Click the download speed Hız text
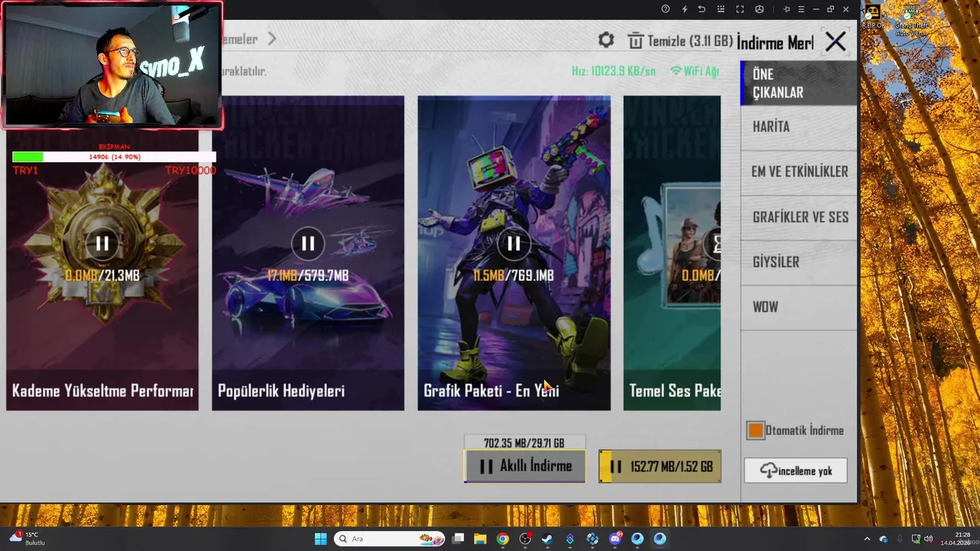 pos(614,71)
